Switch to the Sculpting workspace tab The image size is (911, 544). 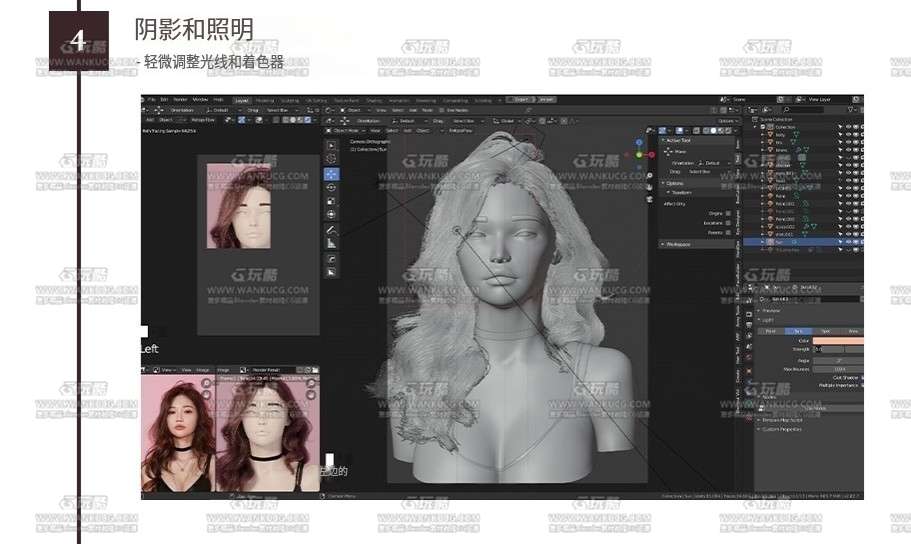click(x=290, y=100)
